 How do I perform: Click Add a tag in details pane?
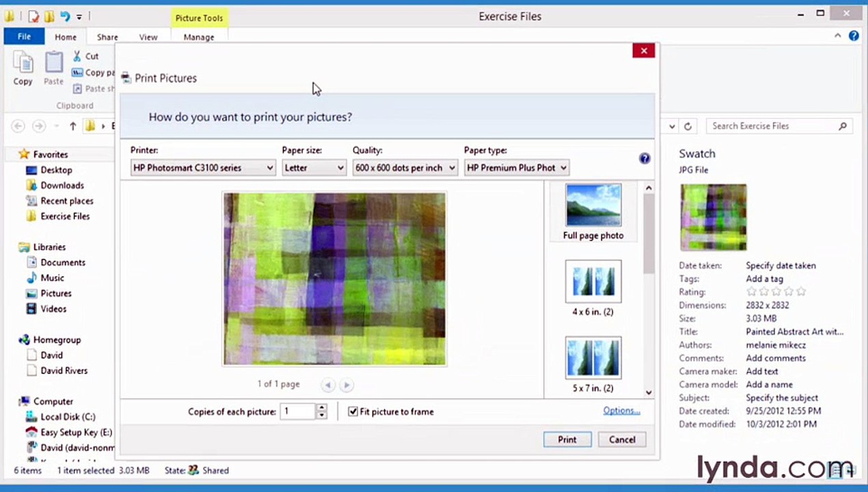pos(764,279)
